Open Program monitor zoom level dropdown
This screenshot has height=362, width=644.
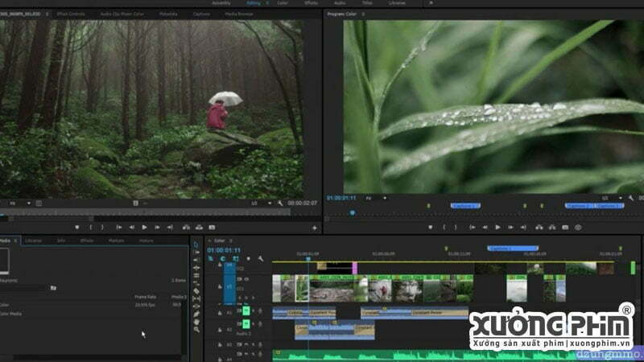[376, 198]
